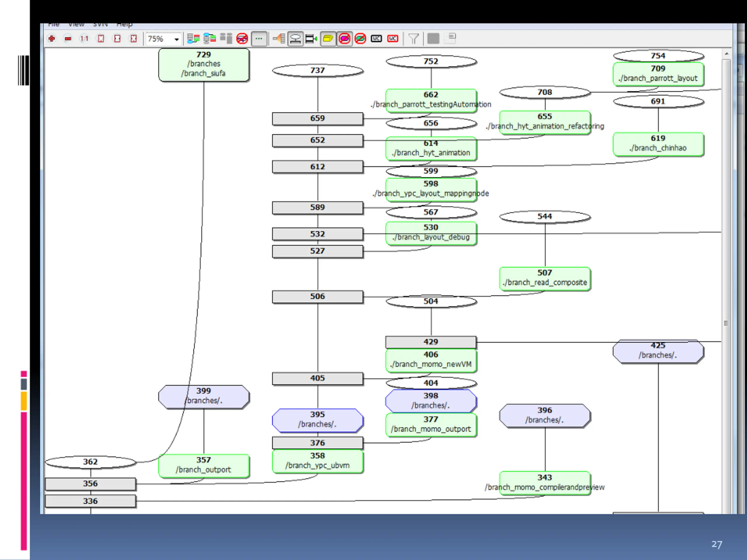Viewport: 747px width, 560px height.
Task: Select the gray 652 revision box
Action: pos(317,140)
